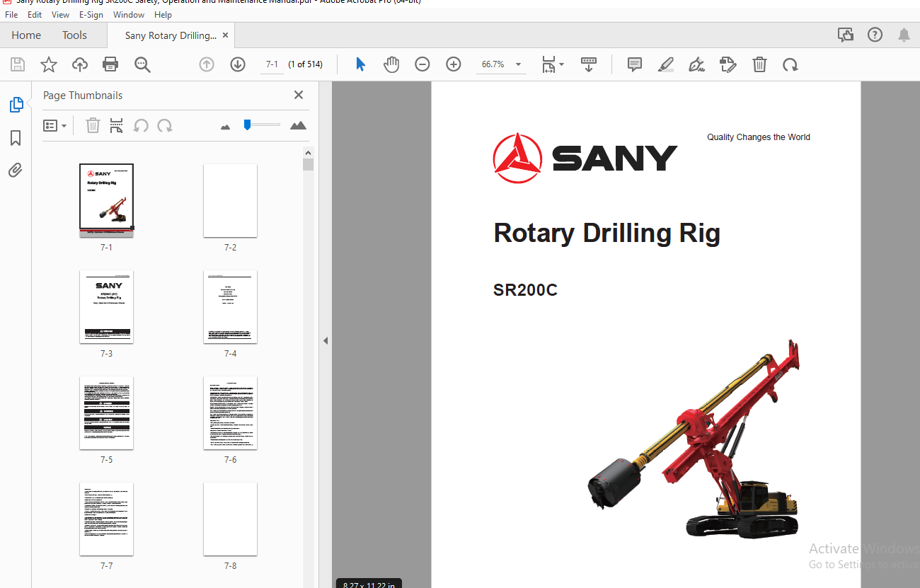Upload the file with the cloud icon
The image size is (920, 588).
click(x=80, y=64)
